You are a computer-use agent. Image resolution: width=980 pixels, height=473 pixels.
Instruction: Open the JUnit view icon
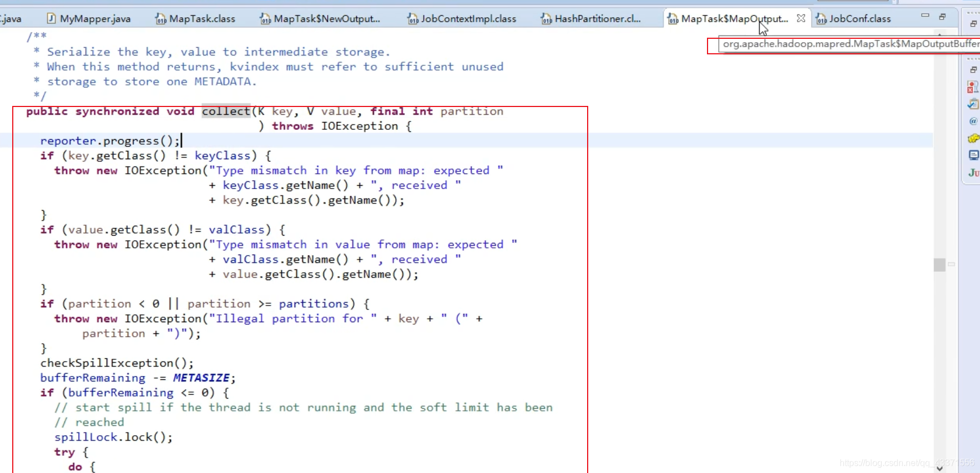(x=973, y=172)
